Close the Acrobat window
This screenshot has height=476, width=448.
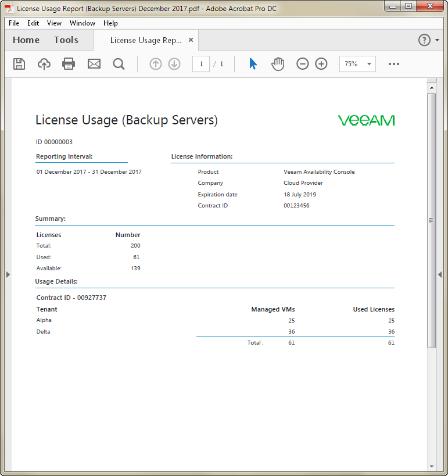point(430,6)
